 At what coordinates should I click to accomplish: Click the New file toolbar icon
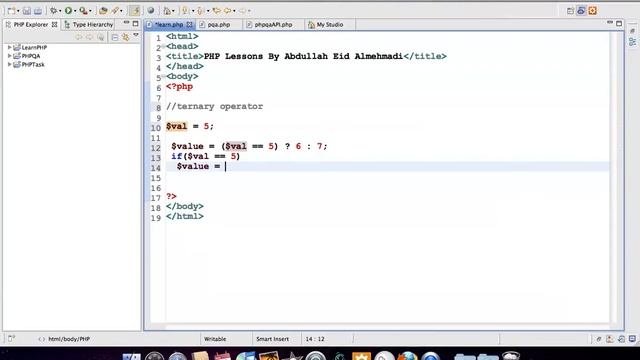(11, 11)
